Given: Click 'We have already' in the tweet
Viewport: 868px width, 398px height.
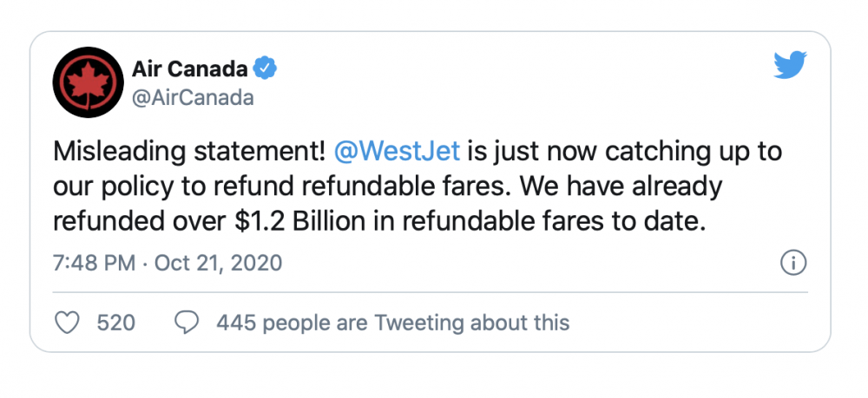Looking at the screenshot, I should [622, 187].
